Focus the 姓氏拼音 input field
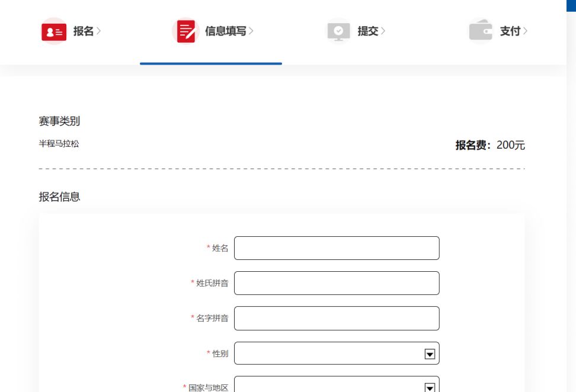The height and width of the screenshot is (392, 576). (337, 283)
